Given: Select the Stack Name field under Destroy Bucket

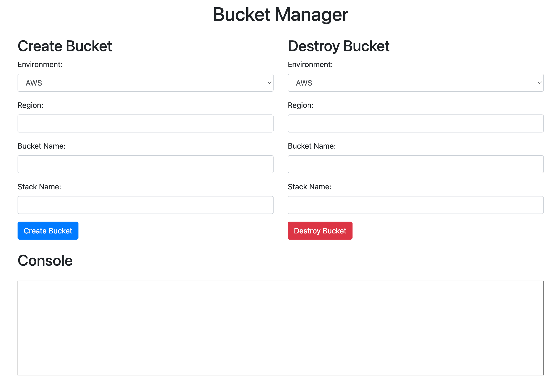Looking at the screenshot, I should tap(415, 205).
